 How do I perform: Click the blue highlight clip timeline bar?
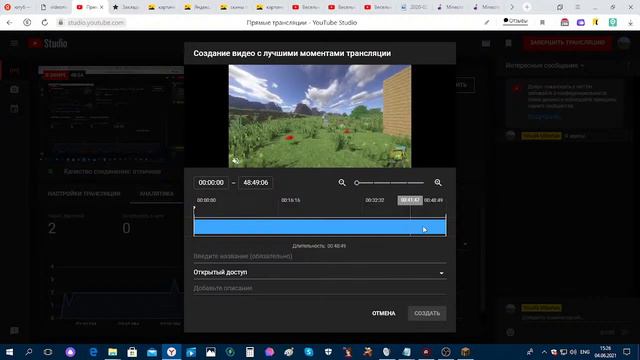(x=320, y=227)
